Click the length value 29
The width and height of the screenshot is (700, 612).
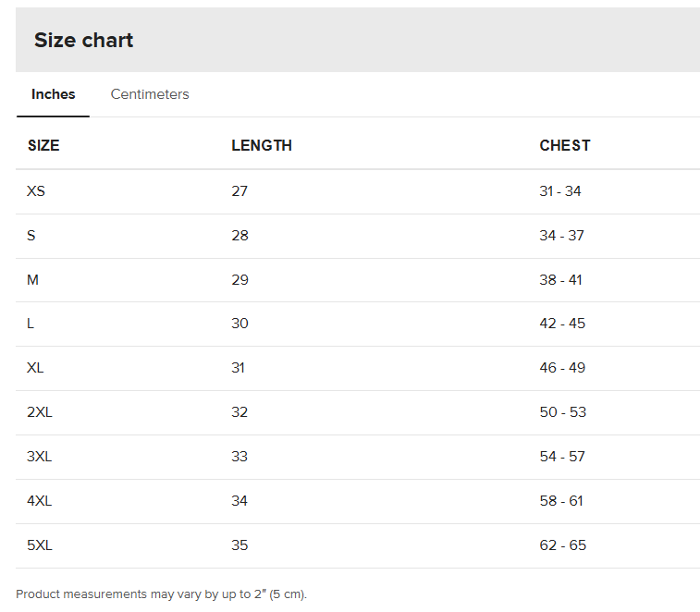click(240, 279)
